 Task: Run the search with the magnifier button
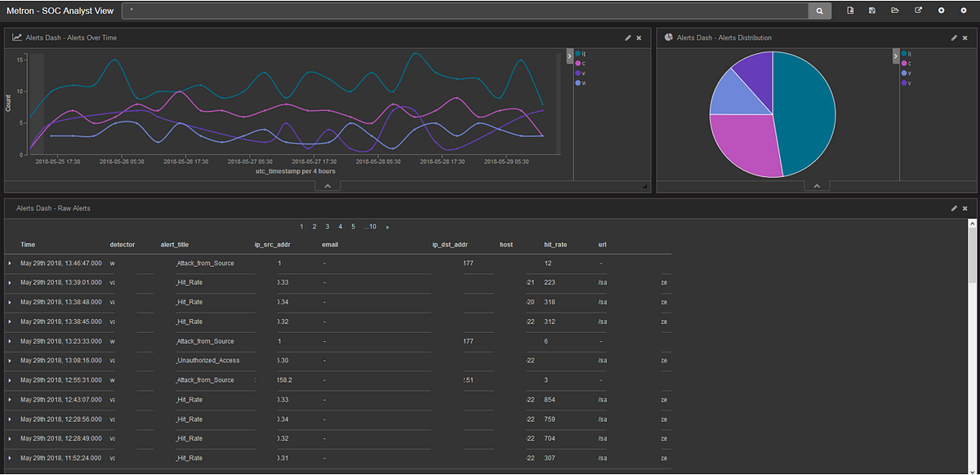coord(819,11)
